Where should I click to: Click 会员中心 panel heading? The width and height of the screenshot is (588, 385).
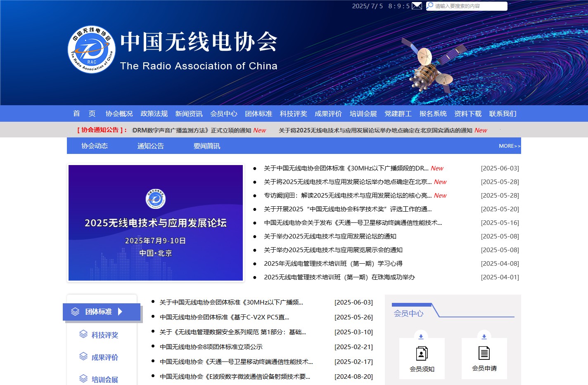408,313
